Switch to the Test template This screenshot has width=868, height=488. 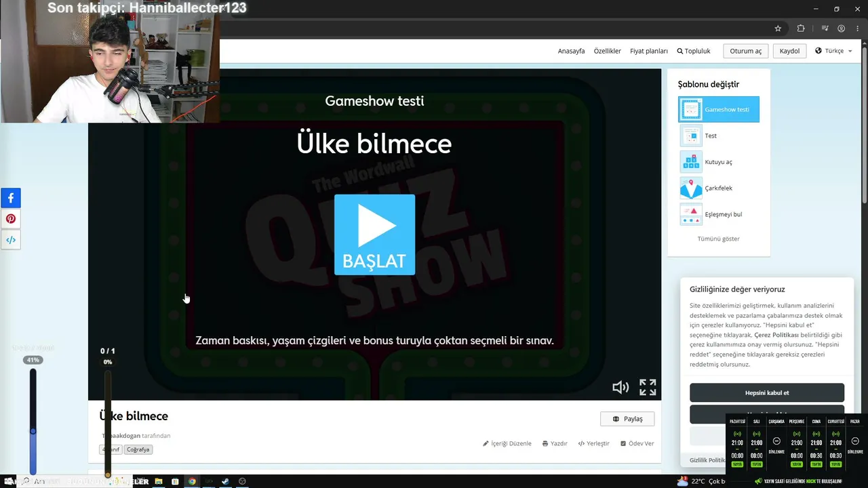pyautogui.click(x=719, y=136)
